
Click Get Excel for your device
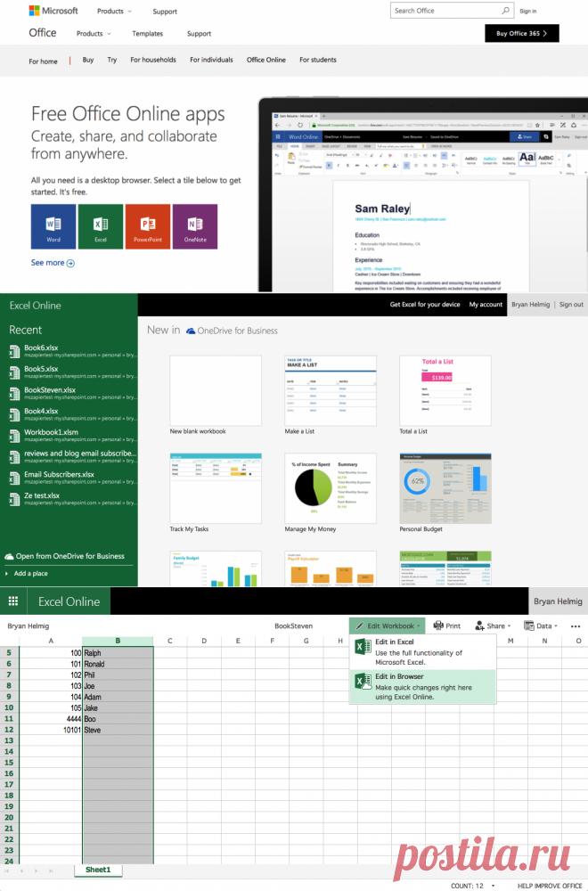tap(424, 305)
